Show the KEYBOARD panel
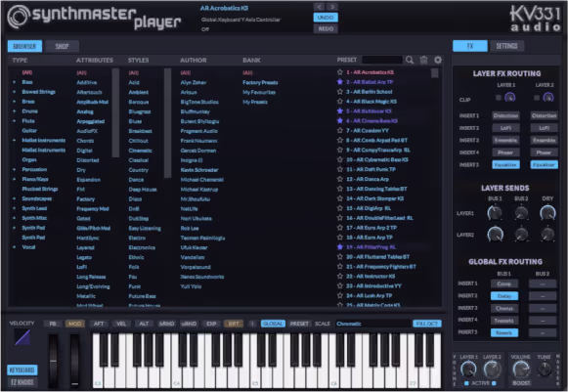Image resolution: width=568 pixels, height=392 pixels. 22,370
